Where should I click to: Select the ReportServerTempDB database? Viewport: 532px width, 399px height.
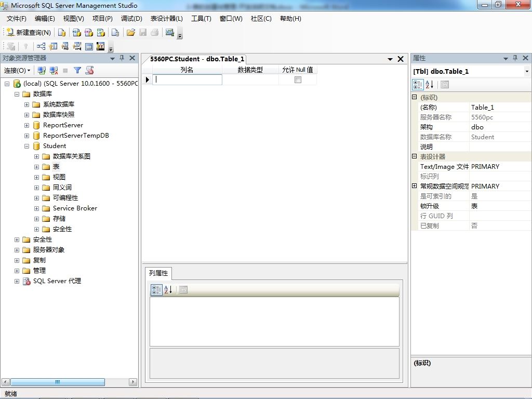[x=76, y=136]
